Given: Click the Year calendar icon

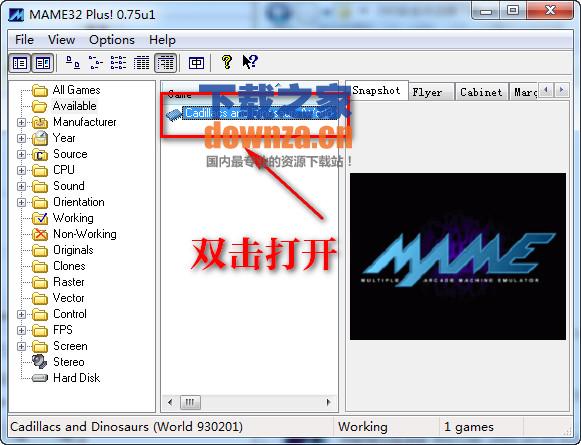Looking at the screenshot, I should (40, 138).
